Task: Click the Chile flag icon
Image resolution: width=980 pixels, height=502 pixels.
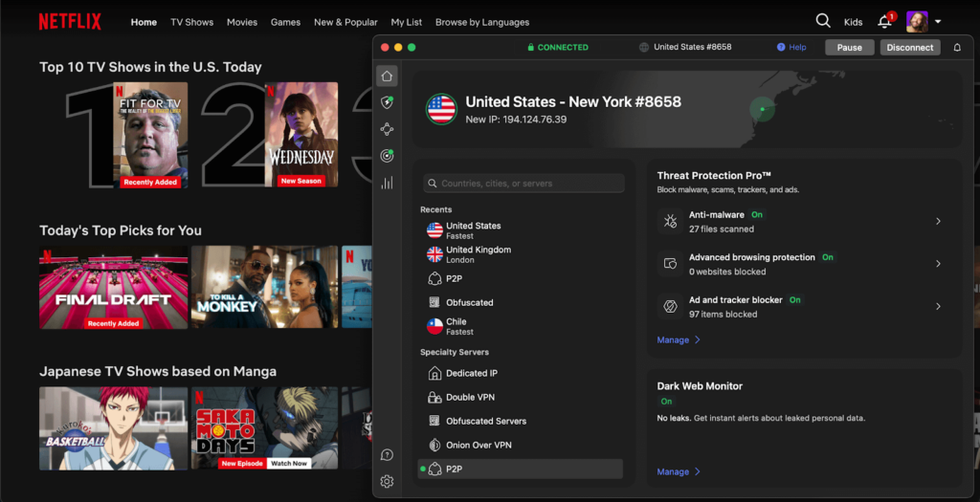Action: pyautogui.click(x=435, y=326)
